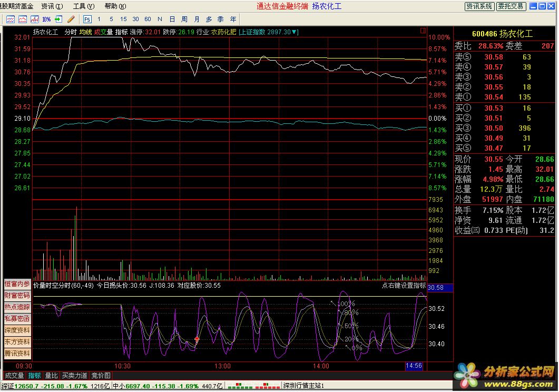Switch to monthly (月) chart
The height and width of the screenshot is (392, 559).
point(197,19)
